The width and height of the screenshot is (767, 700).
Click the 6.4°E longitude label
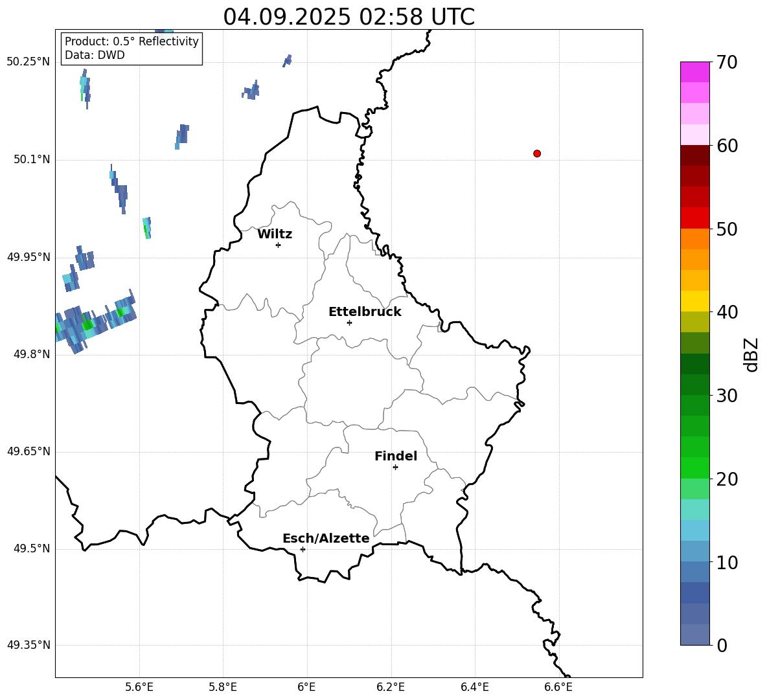[x=474, y=687]
